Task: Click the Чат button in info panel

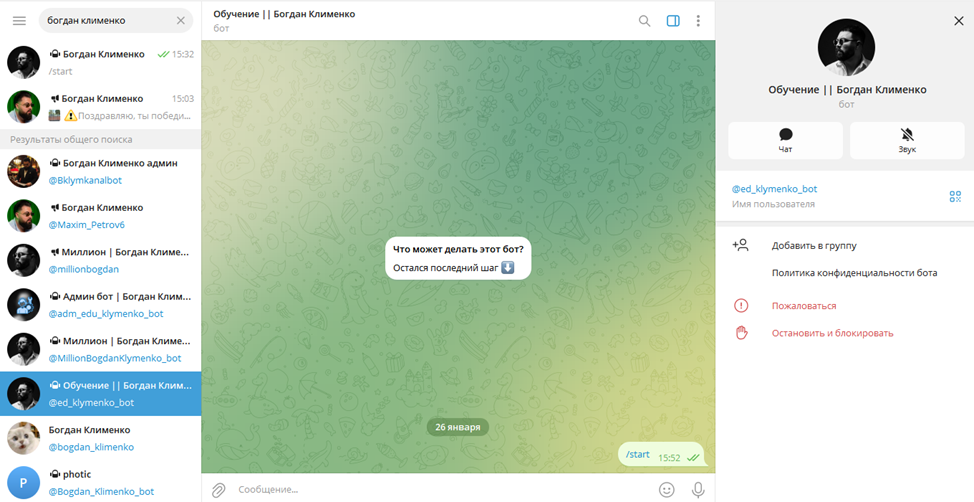Action: [785, 140]
